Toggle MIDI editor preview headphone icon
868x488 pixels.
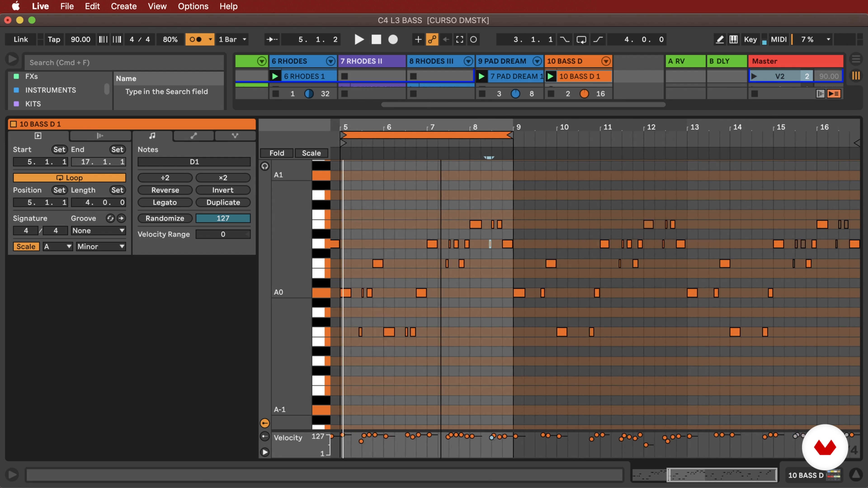(265, 166)
